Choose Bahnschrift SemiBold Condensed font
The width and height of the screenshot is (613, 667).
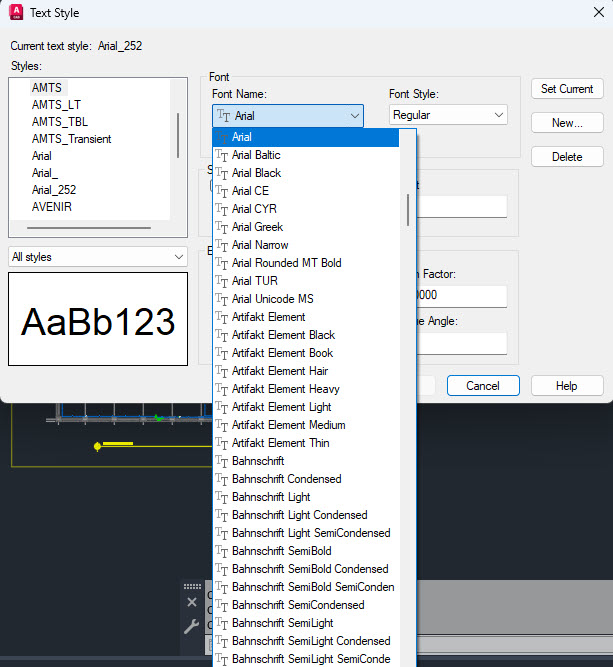coord(306,569)
